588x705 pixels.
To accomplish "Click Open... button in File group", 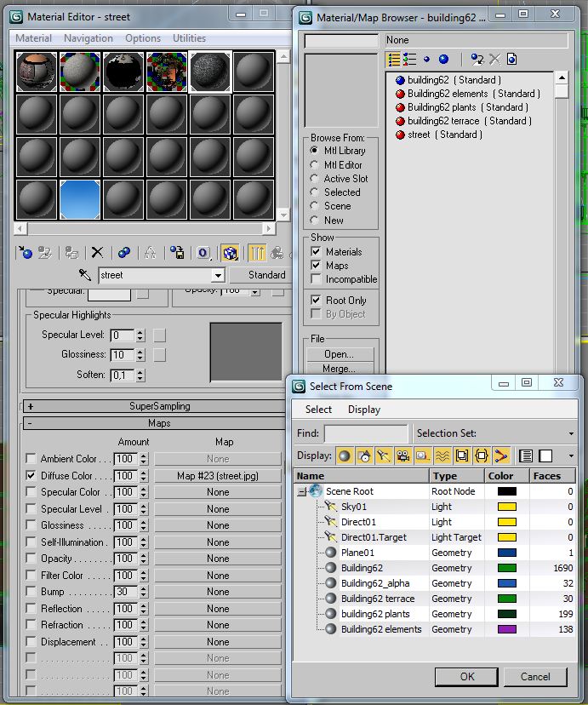I will tap(340, 354).
